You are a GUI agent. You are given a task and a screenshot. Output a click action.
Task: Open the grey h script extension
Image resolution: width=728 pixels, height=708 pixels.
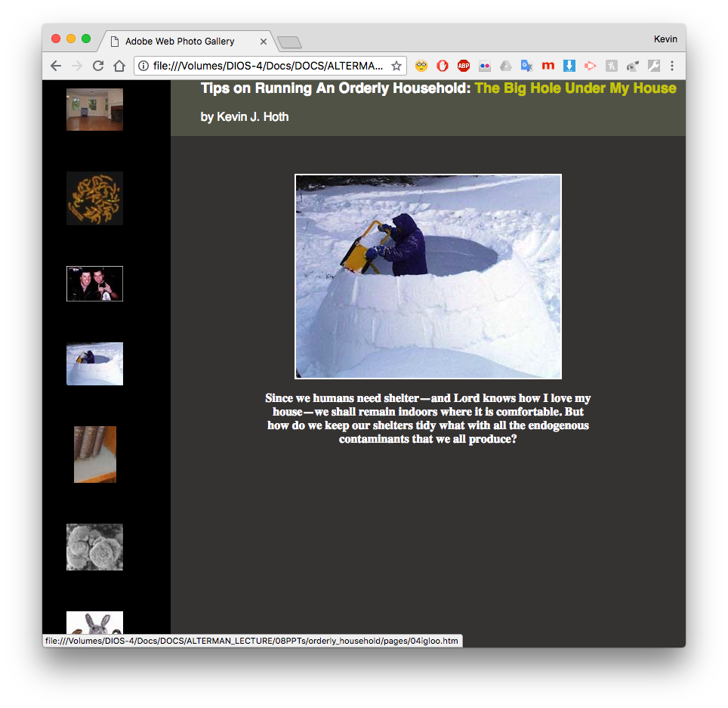coord(612,66)
